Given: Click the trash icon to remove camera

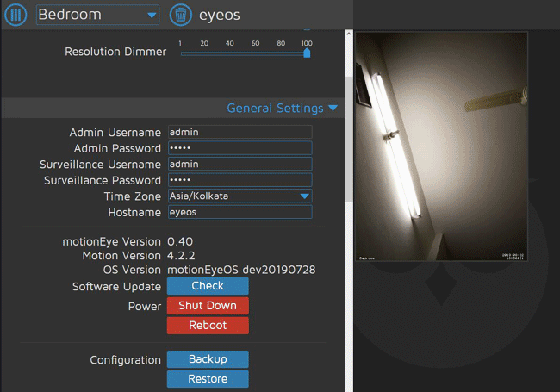Looking at the screenshot, I should pos(180,15).
